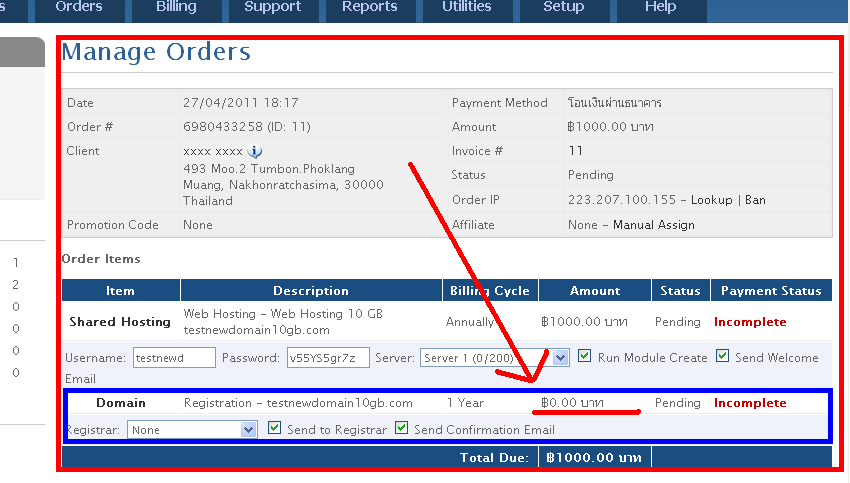Viewport: 850px width, 483px height.
Task: Open the Server dropdown arrow
Action: (x=561, y=358)
